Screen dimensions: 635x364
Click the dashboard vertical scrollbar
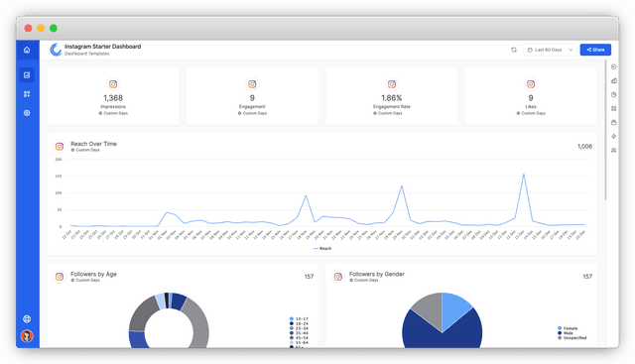[606, 130]
